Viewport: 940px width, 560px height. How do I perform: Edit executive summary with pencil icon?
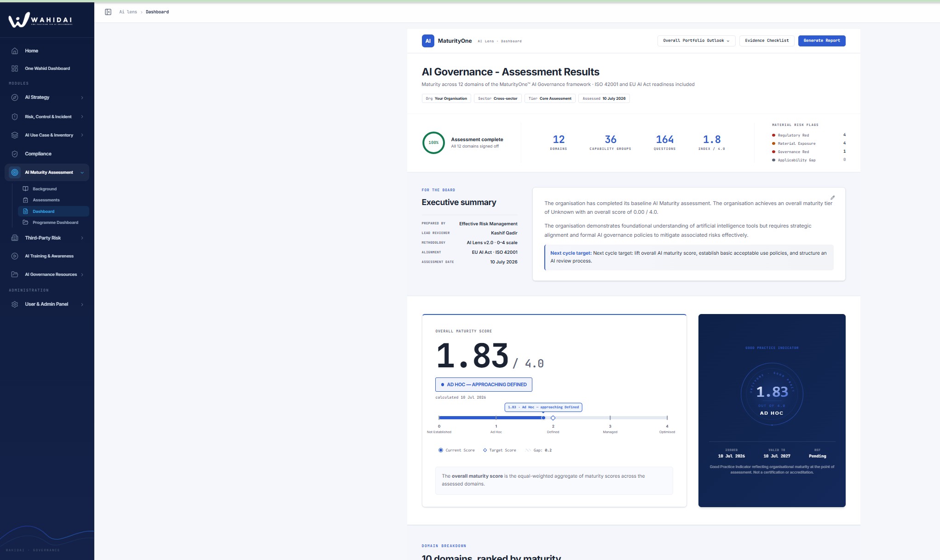832,198
